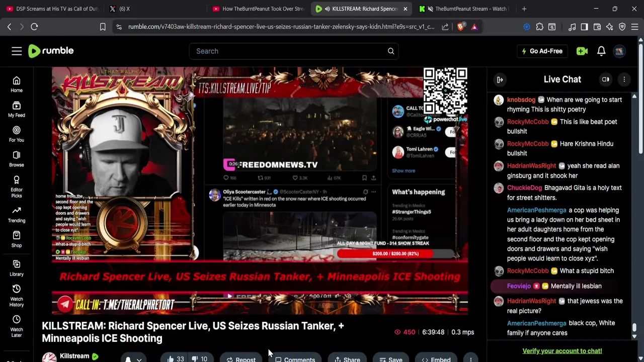This screenshot has height=362, width=644.
Task: Open site settings icon in address bar
Action: 119,27
